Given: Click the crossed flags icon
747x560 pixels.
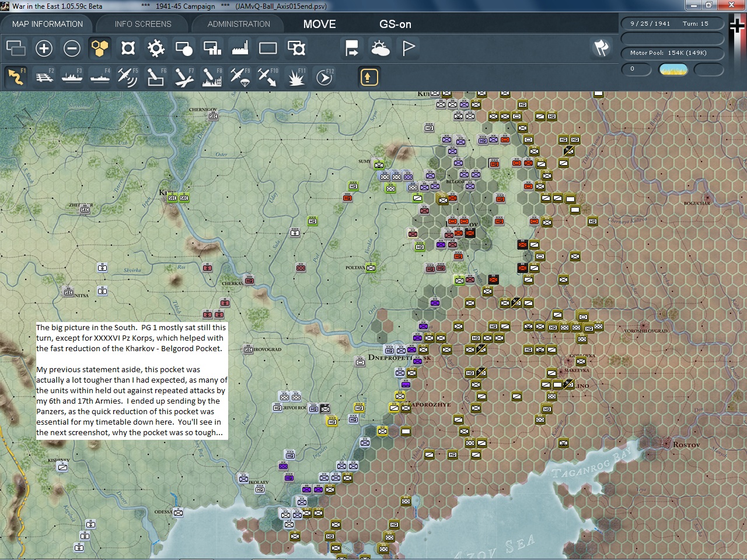Looking at the screenshot, I should click(x=602, y=48).
